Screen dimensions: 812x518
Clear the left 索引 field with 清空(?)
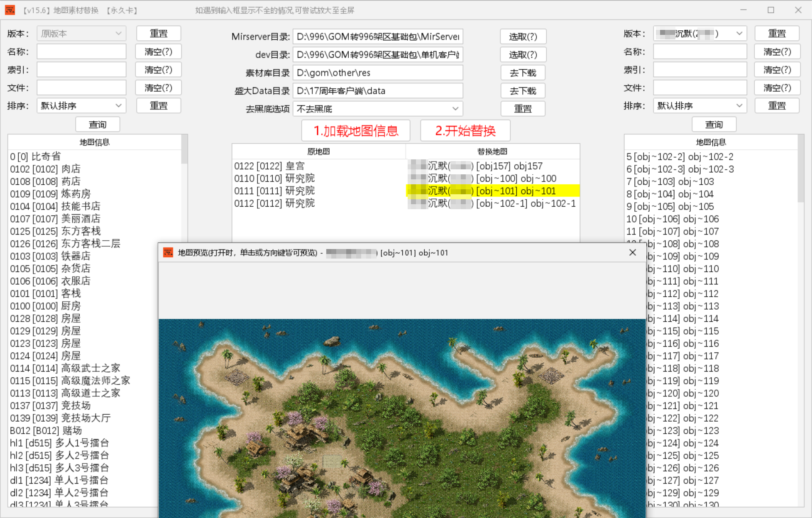pyautogui.click(x=159, y=70)
